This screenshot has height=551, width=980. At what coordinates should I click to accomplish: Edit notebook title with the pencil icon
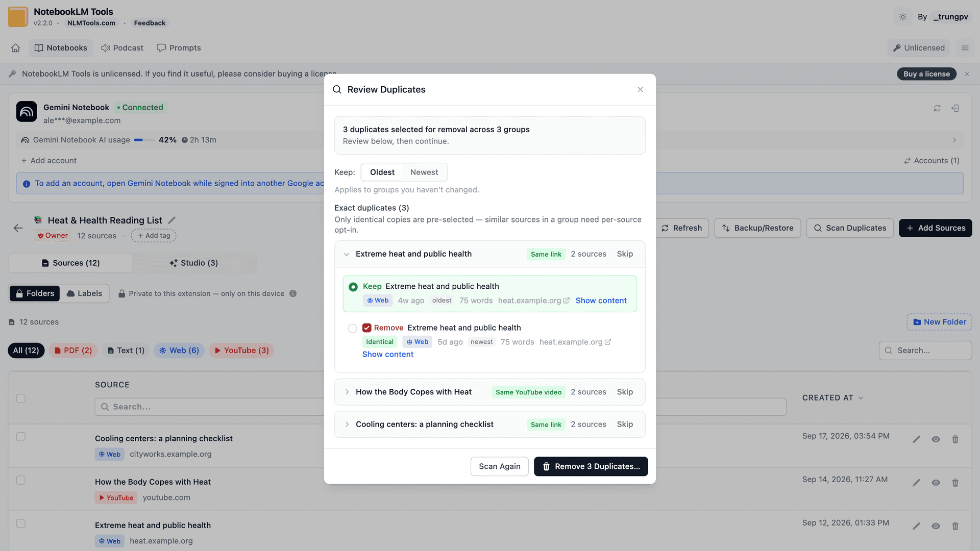click(x=172, y=220)
